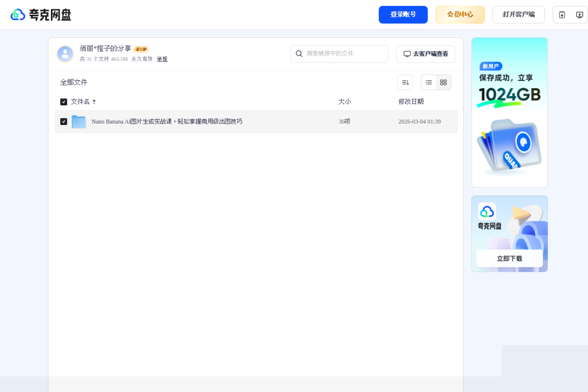Enable list view mode
588x392 pixels.
tap(429, 82)
